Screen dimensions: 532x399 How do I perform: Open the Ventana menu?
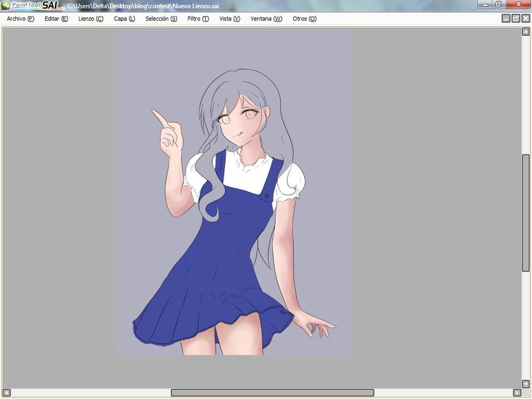coord(266,19)
